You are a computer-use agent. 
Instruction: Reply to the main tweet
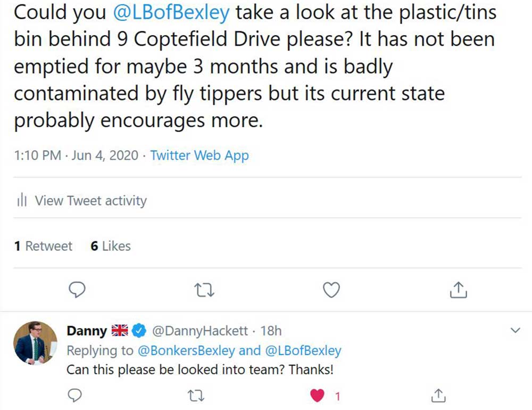coord(78,290)
